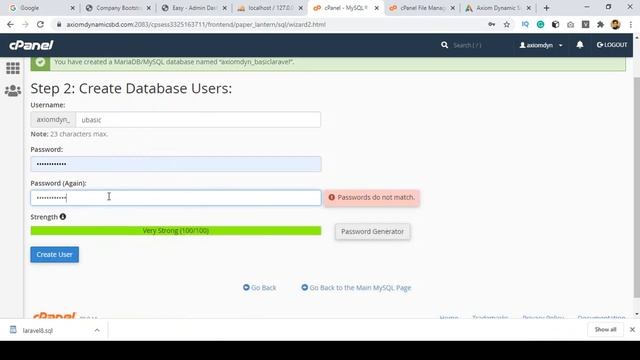Click the cPanel logo in header
Viewport: 640px width, 360px height.
tap(31, 45)
